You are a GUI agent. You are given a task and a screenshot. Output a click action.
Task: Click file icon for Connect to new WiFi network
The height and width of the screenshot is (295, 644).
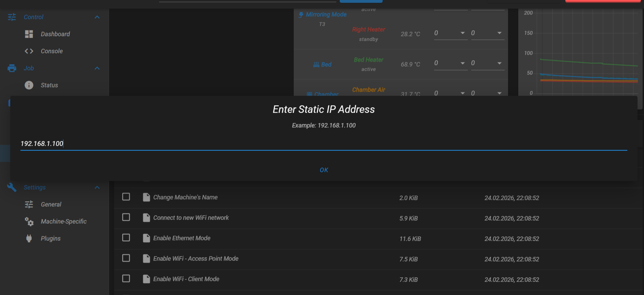(147, 218)
